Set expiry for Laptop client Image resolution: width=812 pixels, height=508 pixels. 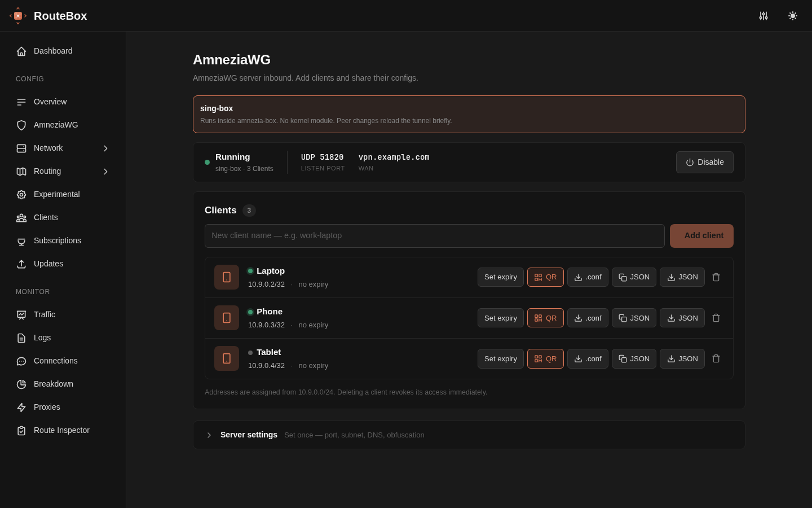tap(501, 277)
